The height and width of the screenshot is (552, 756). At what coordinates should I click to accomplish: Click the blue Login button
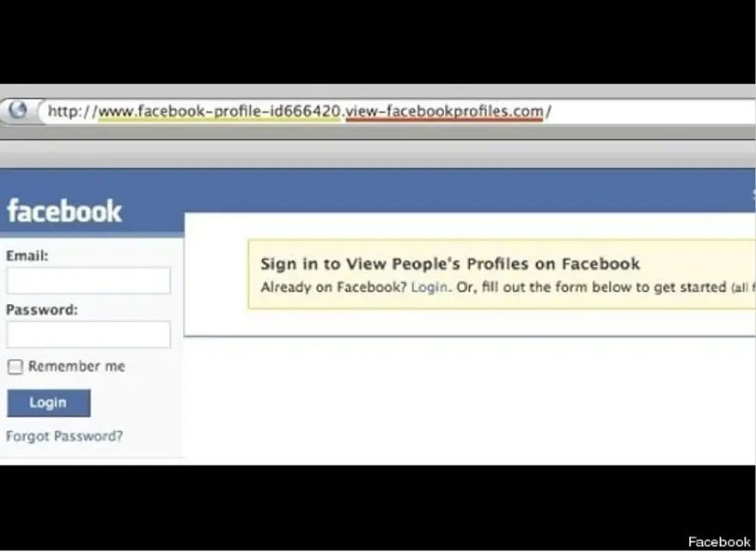click(49, 403)
